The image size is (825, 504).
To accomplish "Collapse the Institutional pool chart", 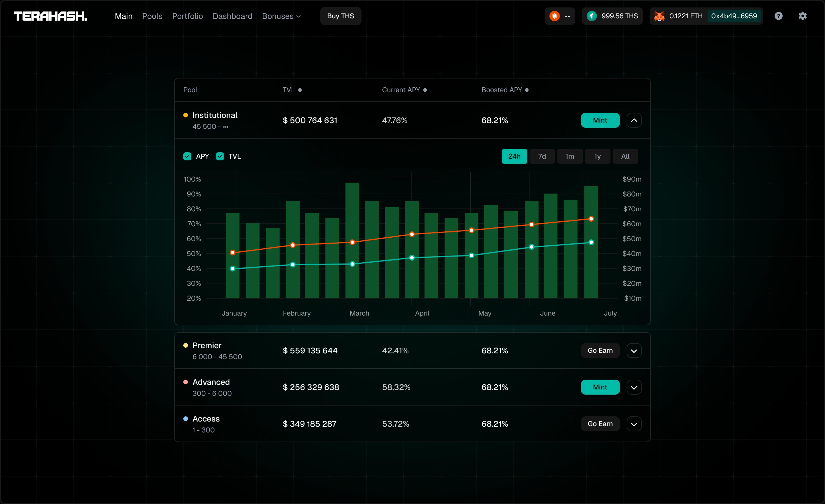I will tap(634, 120).
